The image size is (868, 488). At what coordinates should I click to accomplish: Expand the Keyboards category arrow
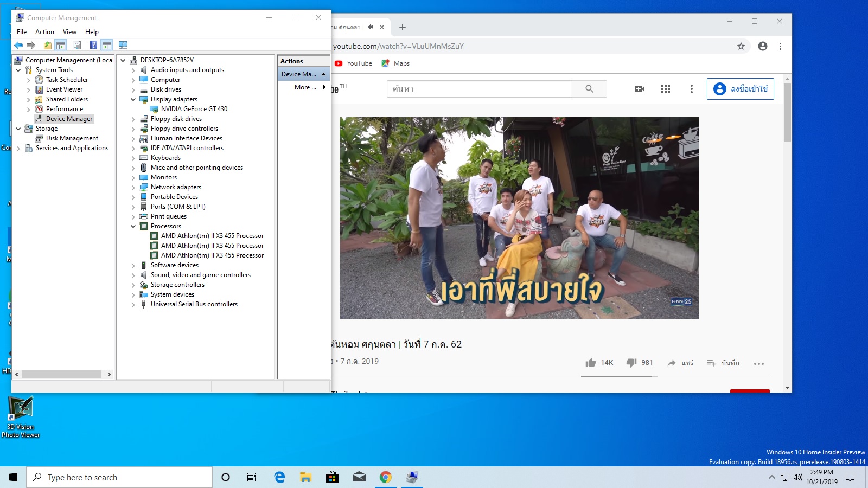[133, 158]
